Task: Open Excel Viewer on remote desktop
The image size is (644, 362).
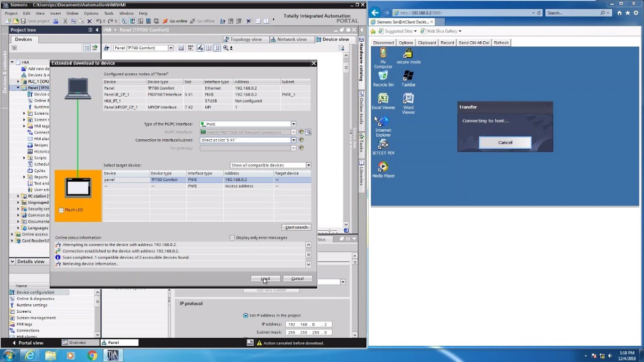Action: tap(383, 102)
